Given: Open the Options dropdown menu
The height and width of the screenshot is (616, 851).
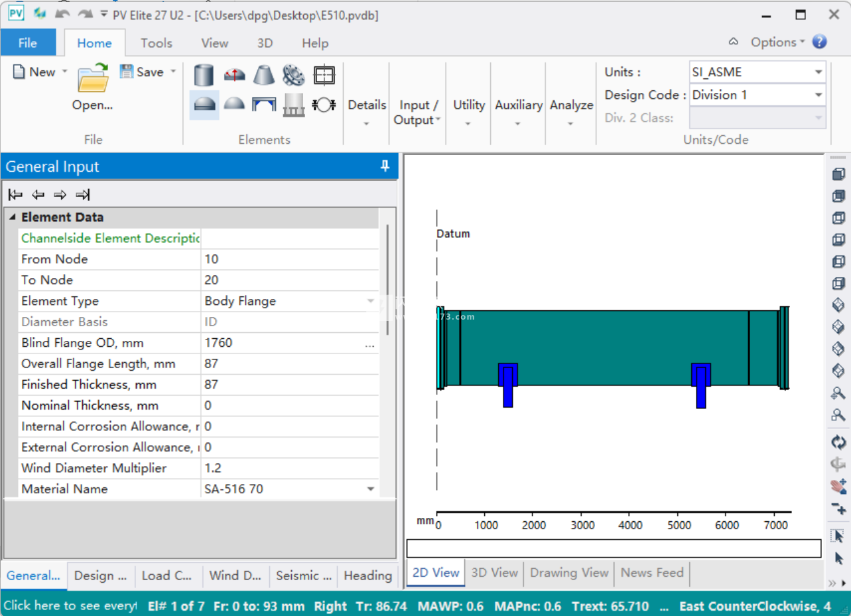Looking at the screenshot, I should (777, 42).
